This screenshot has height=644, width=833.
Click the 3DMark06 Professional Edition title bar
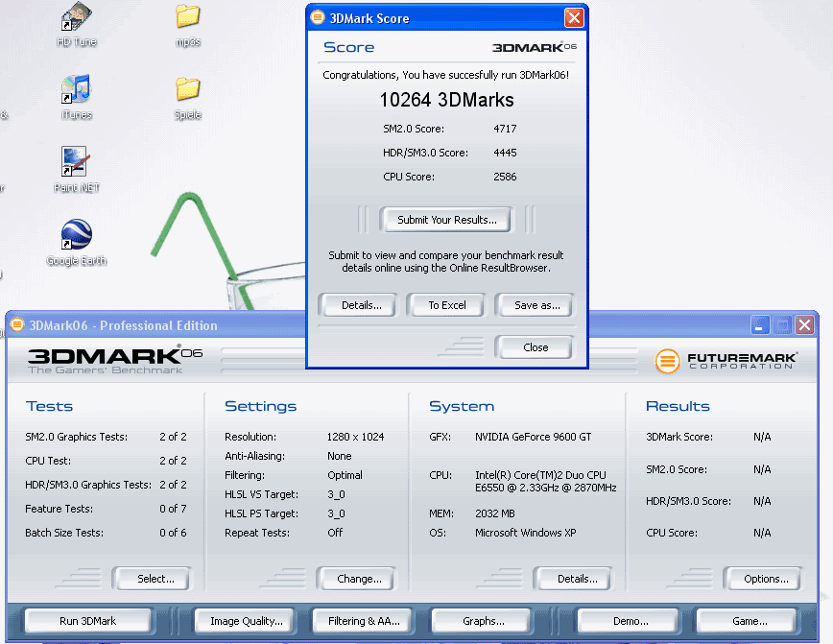pos(412,324)
